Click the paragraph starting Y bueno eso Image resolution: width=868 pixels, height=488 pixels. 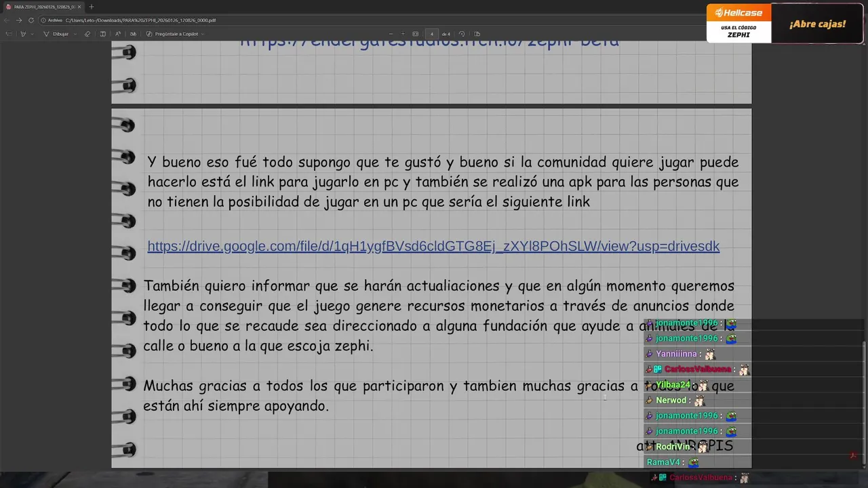point(443,182)
